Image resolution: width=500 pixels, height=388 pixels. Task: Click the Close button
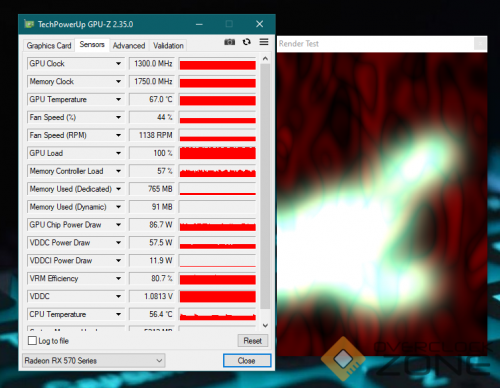click(247, 361)
